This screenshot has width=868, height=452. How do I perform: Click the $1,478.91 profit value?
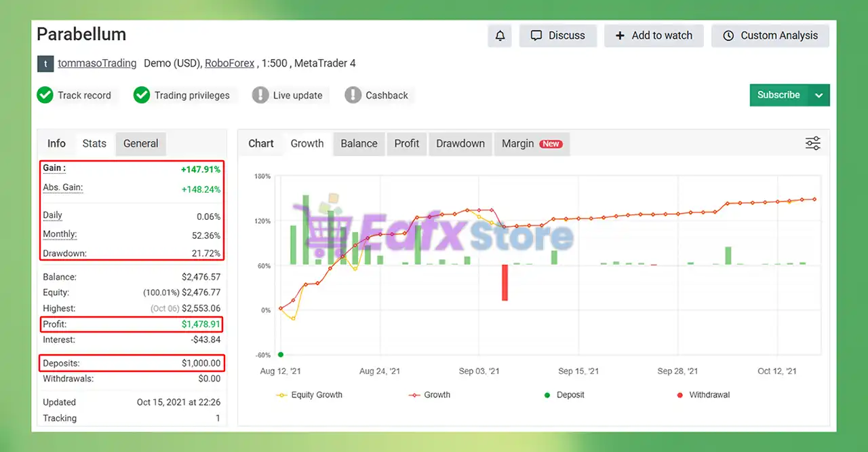coord(201,324)
